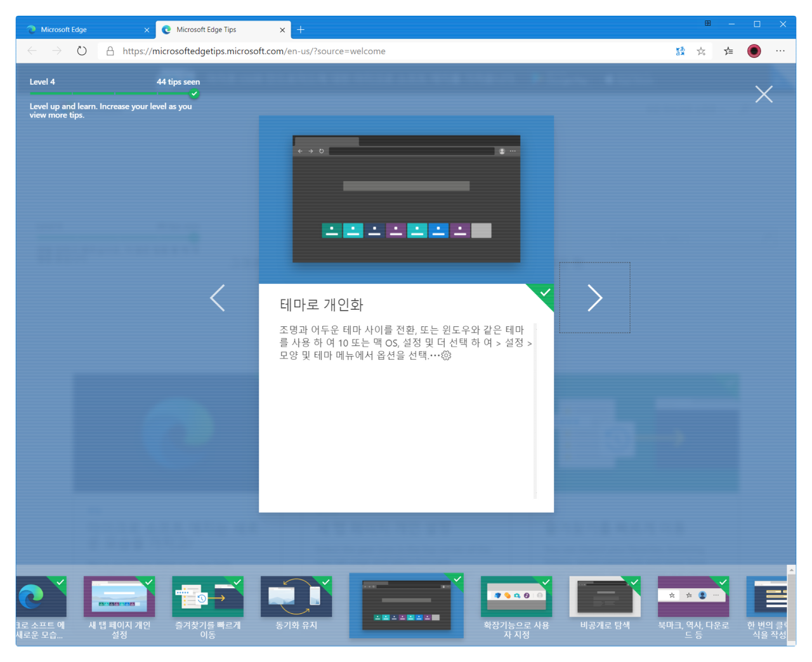Open the user profile menu
The width and height of the screenshot is (812, 662).
tap(754, 51)
